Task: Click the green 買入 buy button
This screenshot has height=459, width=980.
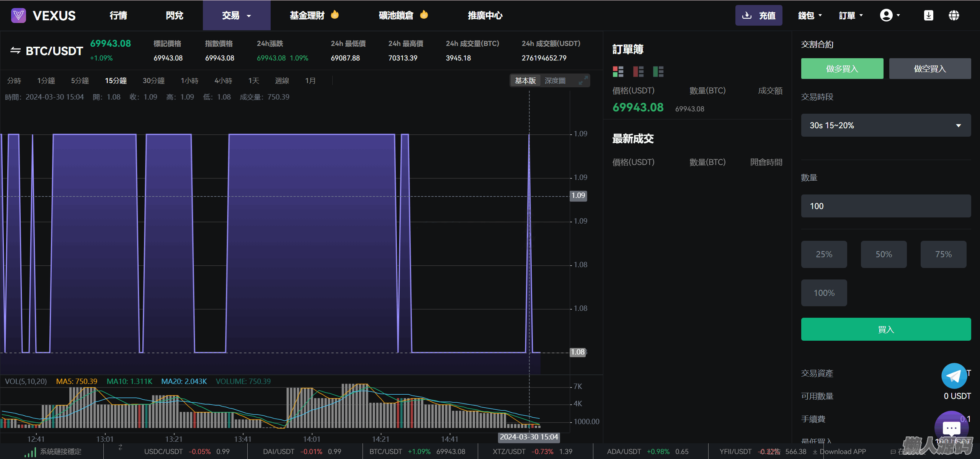Action: 885,329
